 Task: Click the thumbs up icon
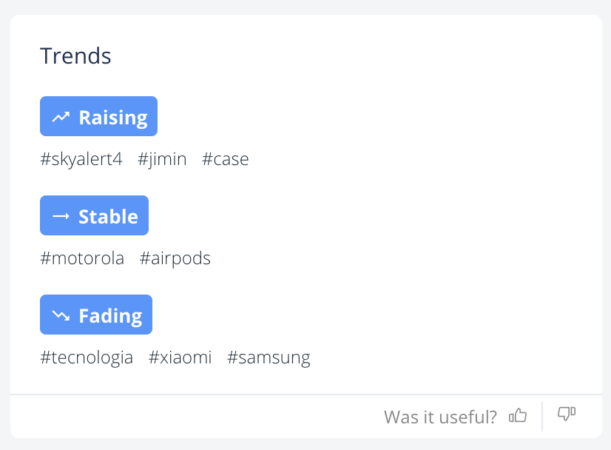(x=518, y=416)
